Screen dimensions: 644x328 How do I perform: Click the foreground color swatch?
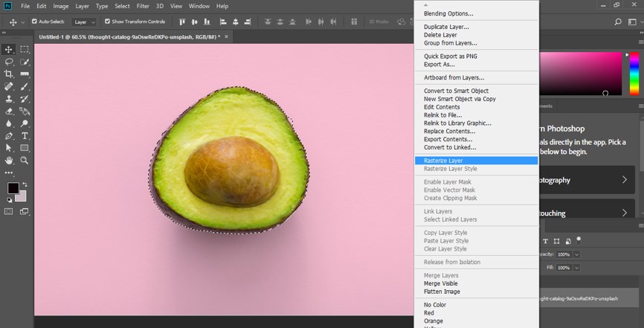click(x=13, y=188)
